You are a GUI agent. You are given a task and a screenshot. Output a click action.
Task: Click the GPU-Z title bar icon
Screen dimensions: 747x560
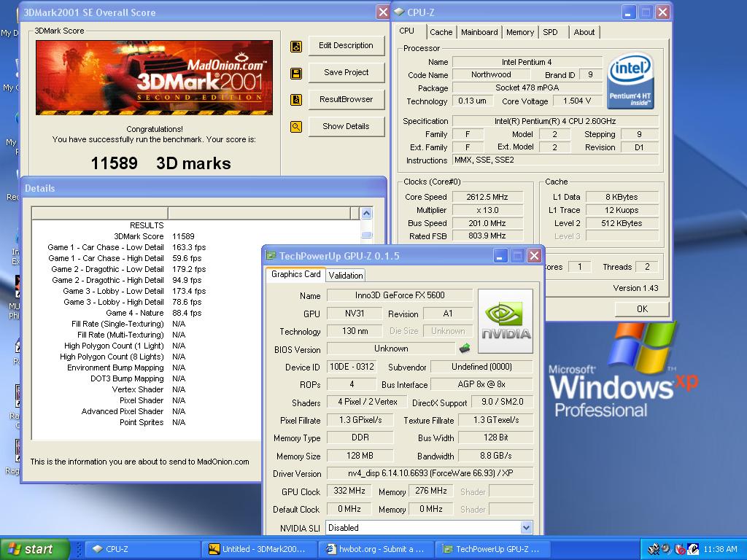271,256
